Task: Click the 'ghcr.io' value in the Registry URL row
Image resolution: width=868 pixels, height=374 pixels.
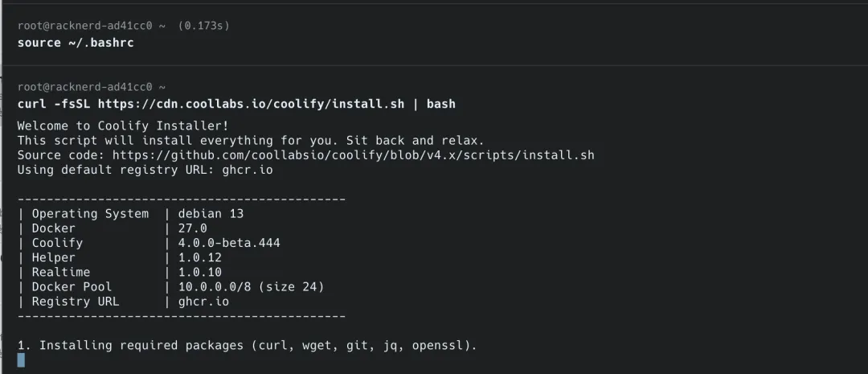Action: tap(203, 302)
